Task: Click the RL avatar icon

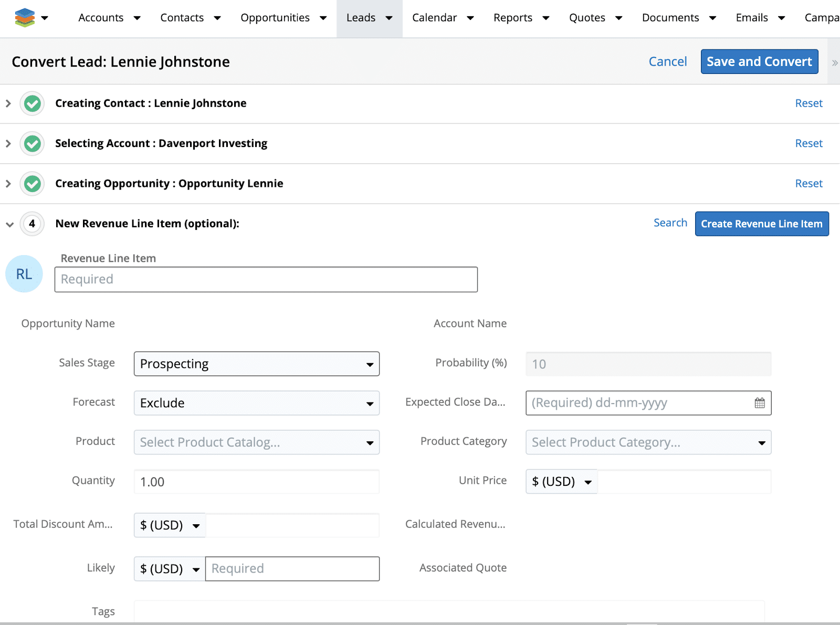Action: [x=24, y=274]
